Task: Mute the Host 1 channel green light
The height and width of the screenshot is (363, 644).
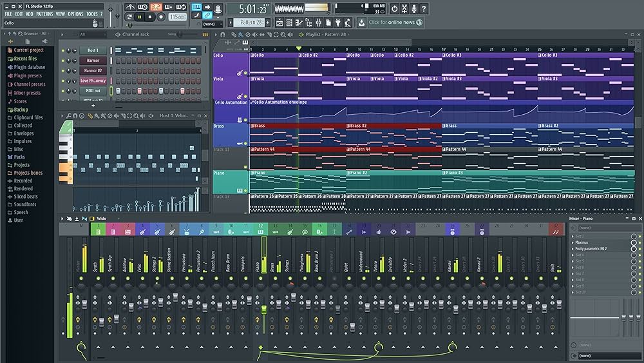Action: click(63, 50)
